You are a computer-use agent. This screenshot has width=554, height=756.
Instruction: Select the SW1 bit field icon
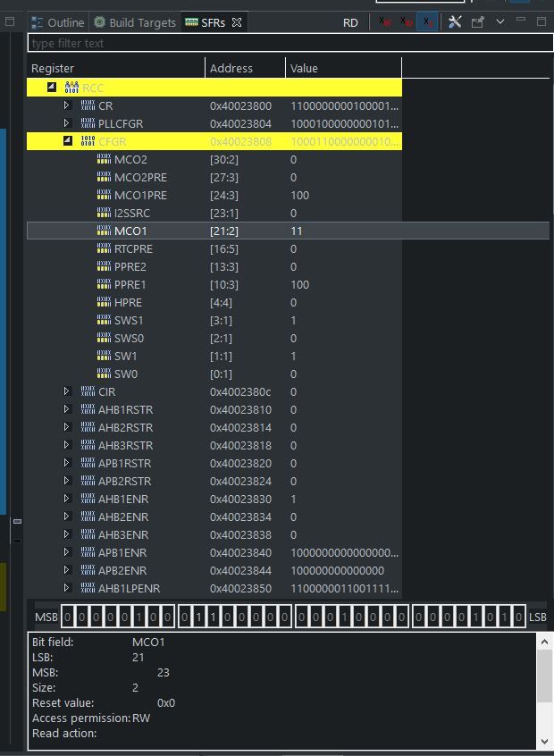click(x=104, y=355)
